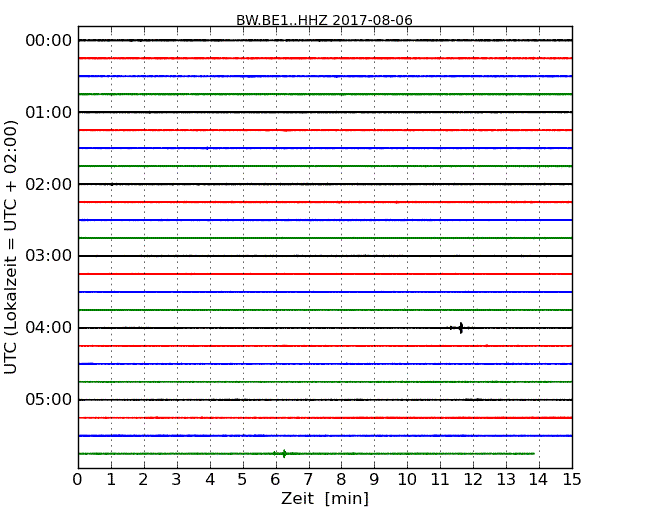Click the 00:00 time label
Viewport: 650px width, 520px height.
click(x=49, y=41)
